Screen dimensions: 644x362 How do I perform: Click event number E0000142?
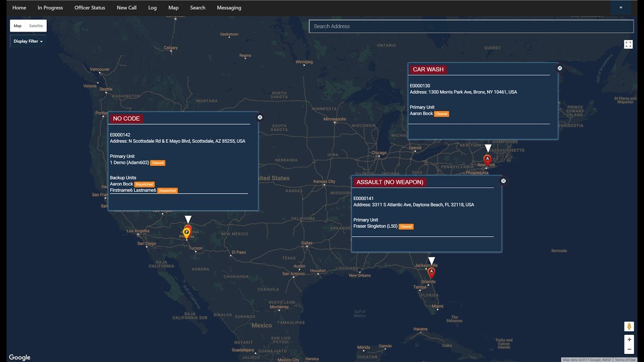click(120, 135)
